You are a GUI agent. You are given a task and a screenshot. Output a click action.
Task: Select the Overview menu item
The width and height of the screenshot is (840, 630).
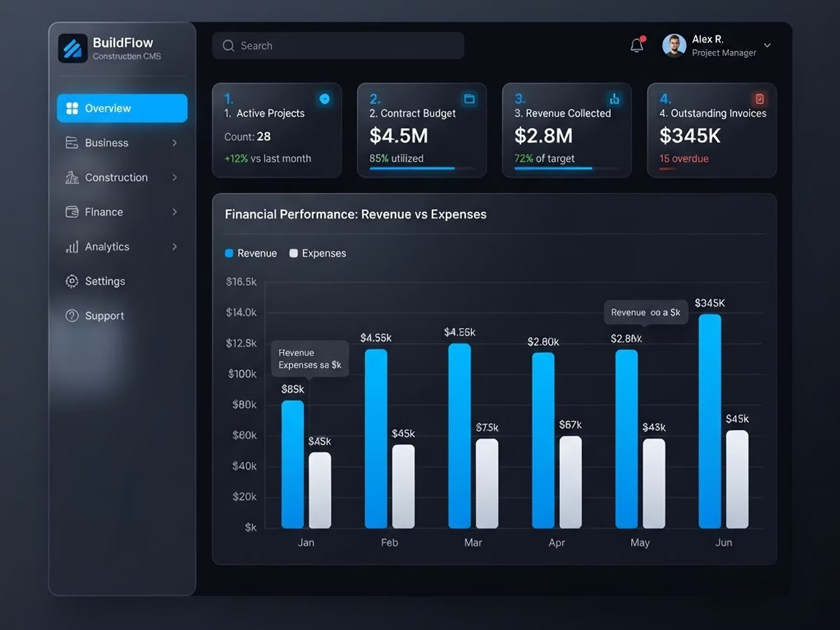pyautogui.click(x=122, y=108)
